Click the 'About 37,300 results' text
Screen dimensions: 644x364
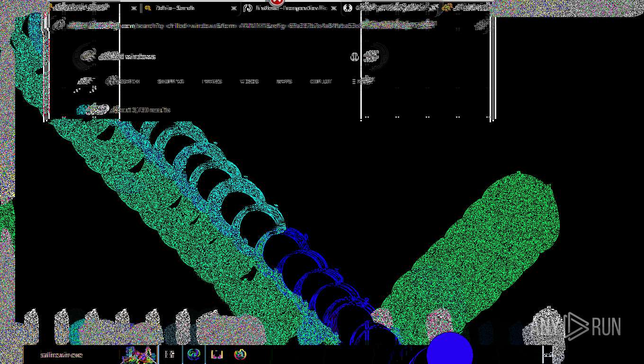pyautogui.click(x=141, y=110)
